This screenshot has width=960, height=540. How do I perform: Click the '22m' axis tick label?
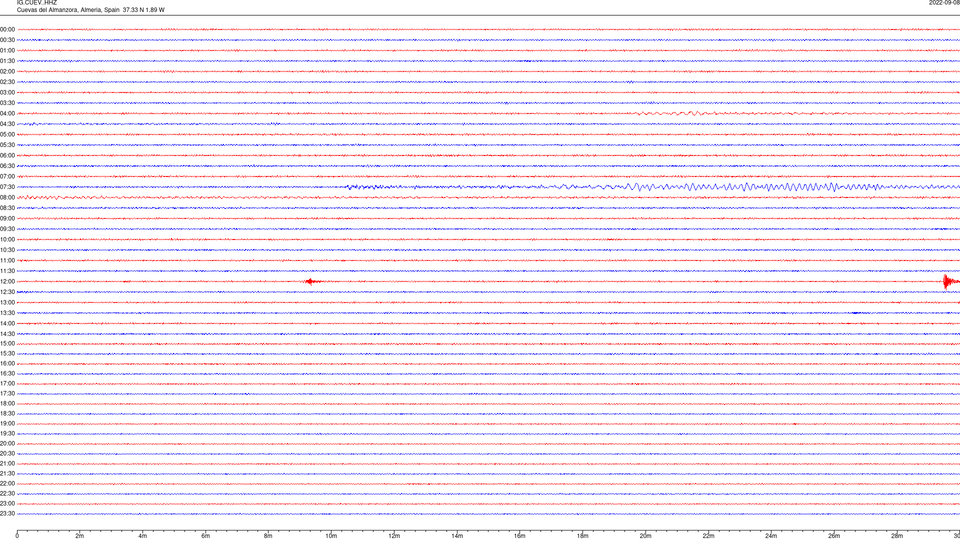(708, 536)
